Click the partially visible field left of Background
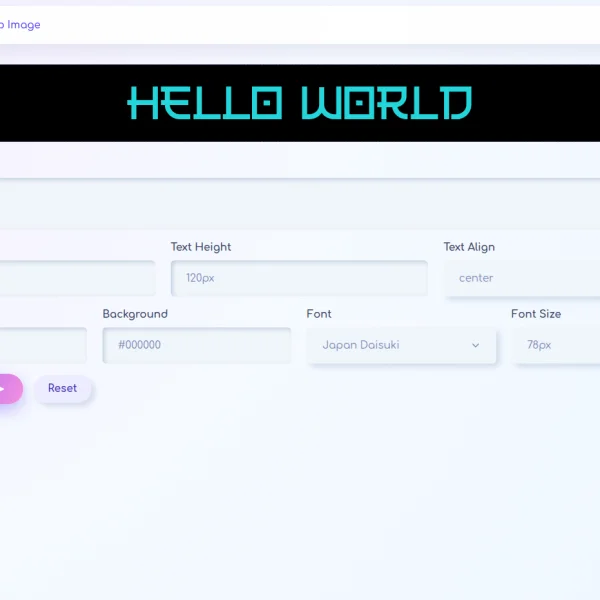The image size is (600, 600). pos(43,345)
